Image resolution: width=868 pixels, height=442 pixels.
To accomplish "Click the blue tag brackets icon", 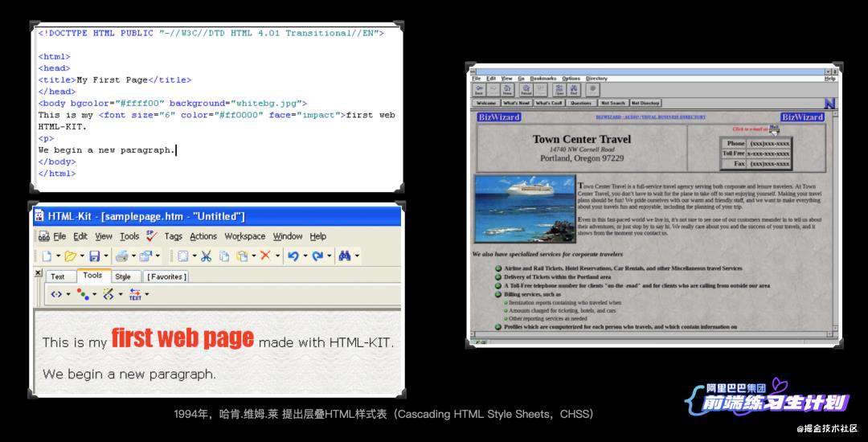I will coord(56,294).
